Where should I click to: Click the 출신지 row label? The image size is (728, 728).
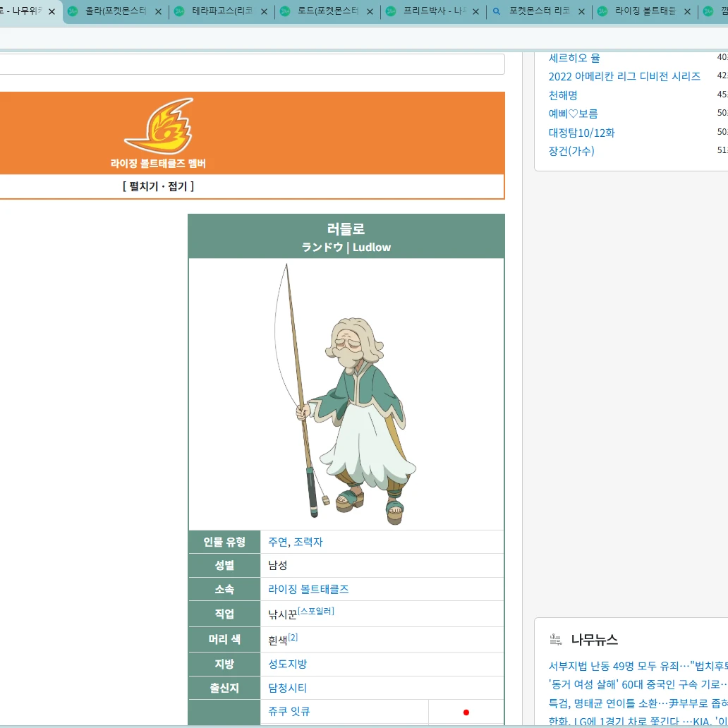(x=224, y=688)
